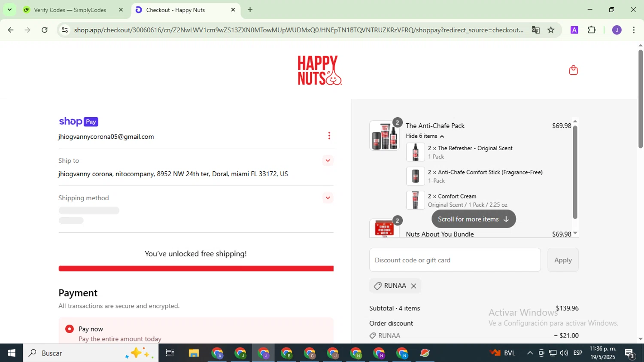Click the Nuts About You Bundle title
This screenshot has width=644, height=362.
pos(440,234)
